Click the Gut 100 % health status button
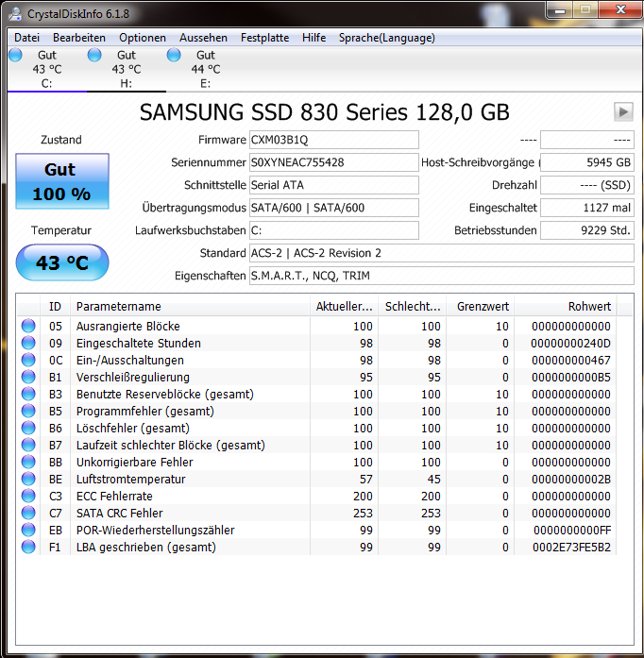Viewport: 644px width, 658px height. [x=62, y=181]
